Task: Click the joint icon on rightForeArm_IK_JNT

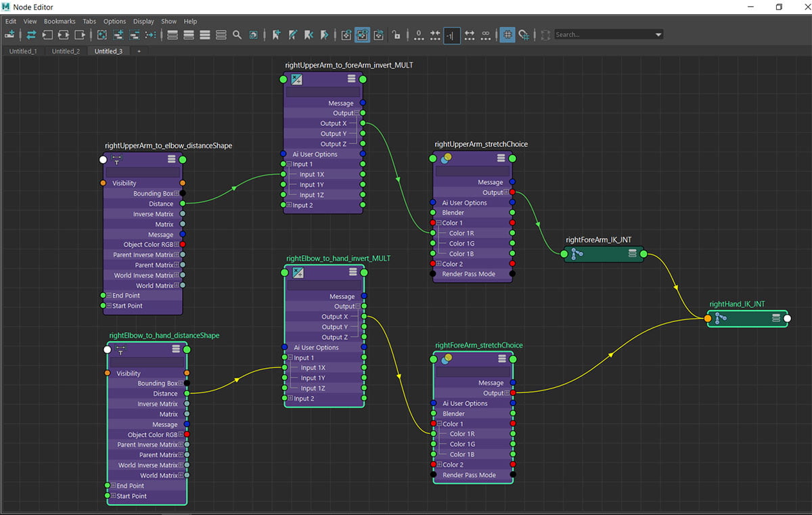Action: (577, 254)
